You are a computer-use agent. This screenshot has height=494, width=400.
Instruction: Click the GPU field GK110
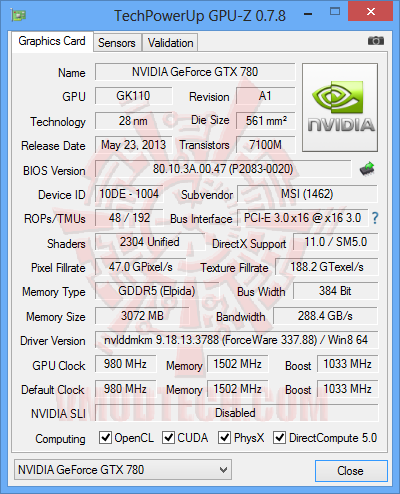coord(134,96)
